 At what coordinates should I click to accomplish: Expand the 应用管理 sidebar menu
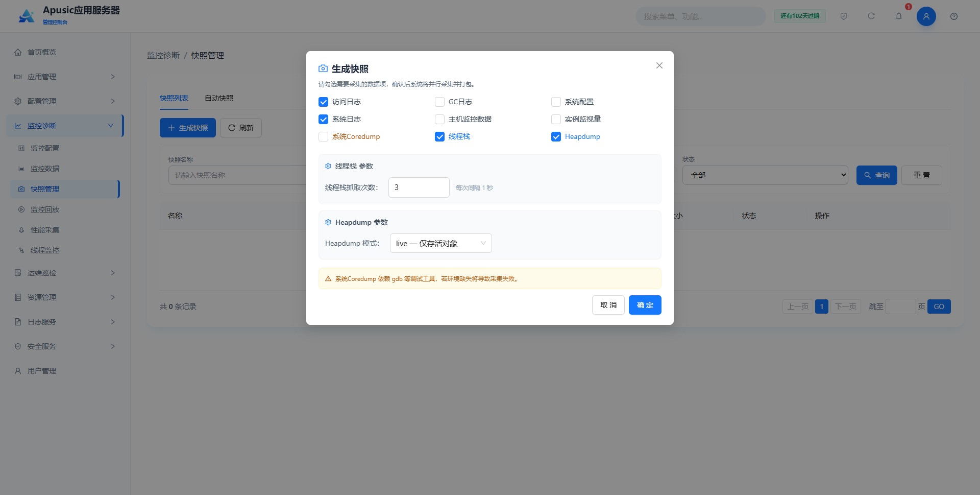(65, 77)
